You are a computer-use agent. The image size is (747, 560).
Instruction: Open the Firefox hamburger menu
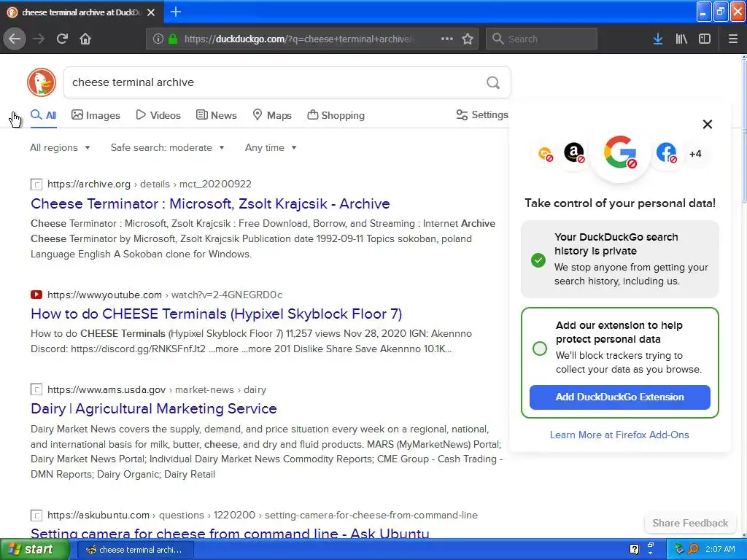(733, 39)
